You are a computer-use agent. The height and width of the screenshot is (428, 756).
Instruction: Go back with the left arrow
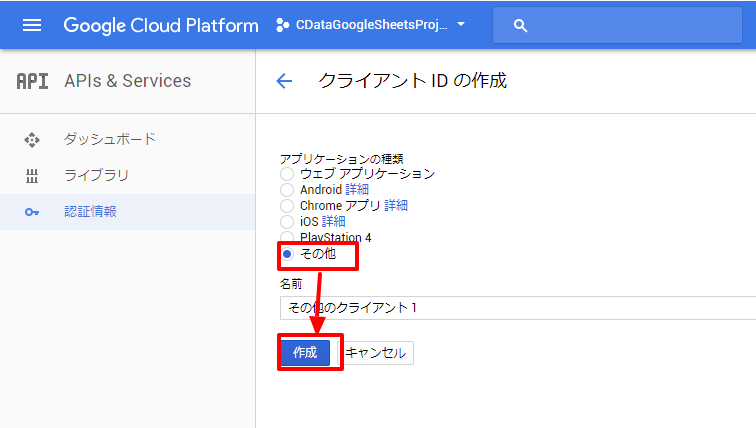coord(284,81)
